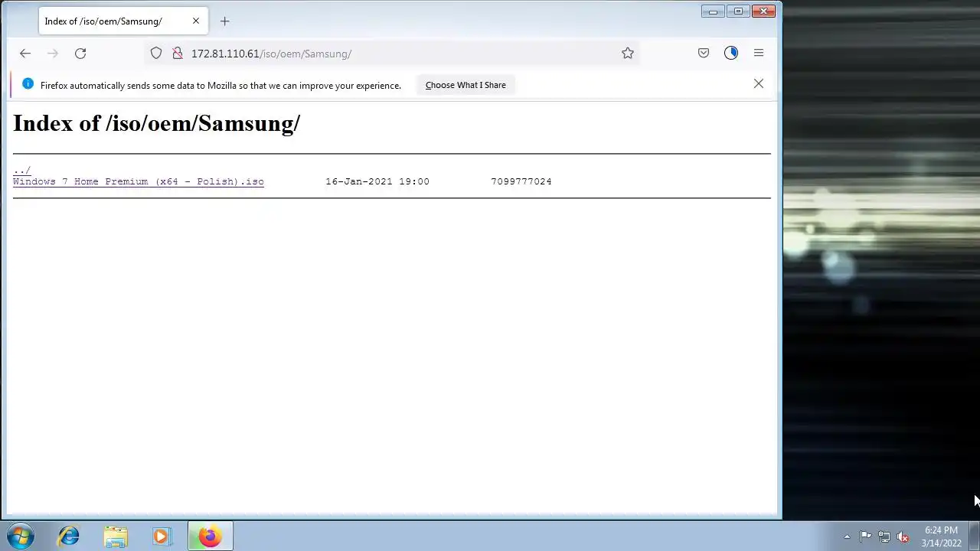This screenshot has height=551, width=980.
Task: Download Windows 7 Home Premium Polish iso
Action: point(139,182)
